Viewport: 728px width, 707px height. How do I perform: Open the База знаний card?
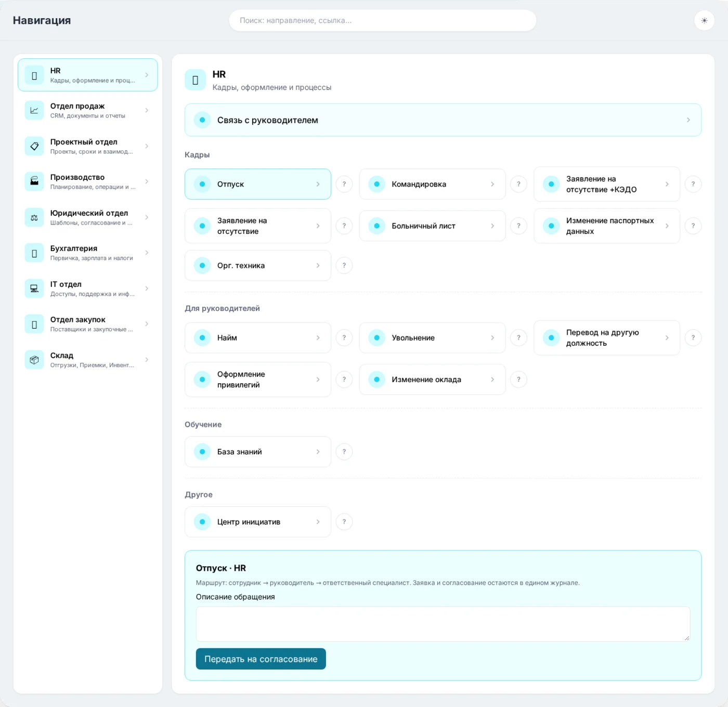coord(258,452)
